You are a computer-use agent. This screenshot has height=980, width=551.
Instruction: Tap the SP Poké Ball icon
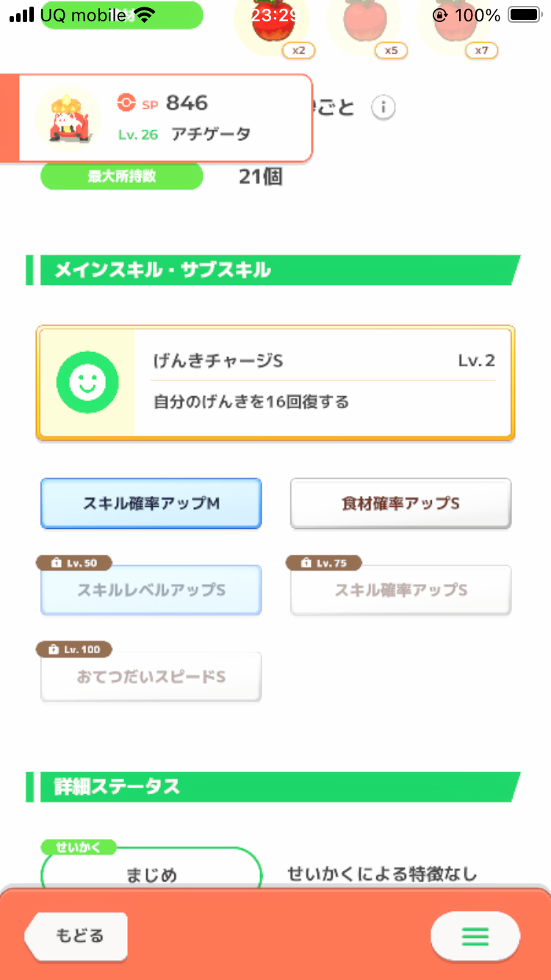tap(126, 103)
